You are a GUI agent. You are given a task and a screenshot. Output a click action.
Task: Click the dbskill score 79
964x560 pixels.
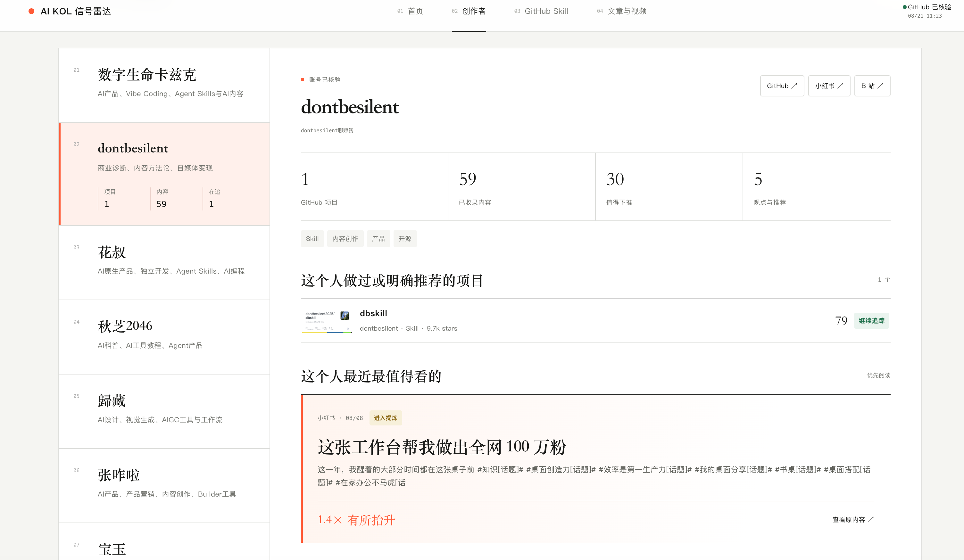click(841, 321)
